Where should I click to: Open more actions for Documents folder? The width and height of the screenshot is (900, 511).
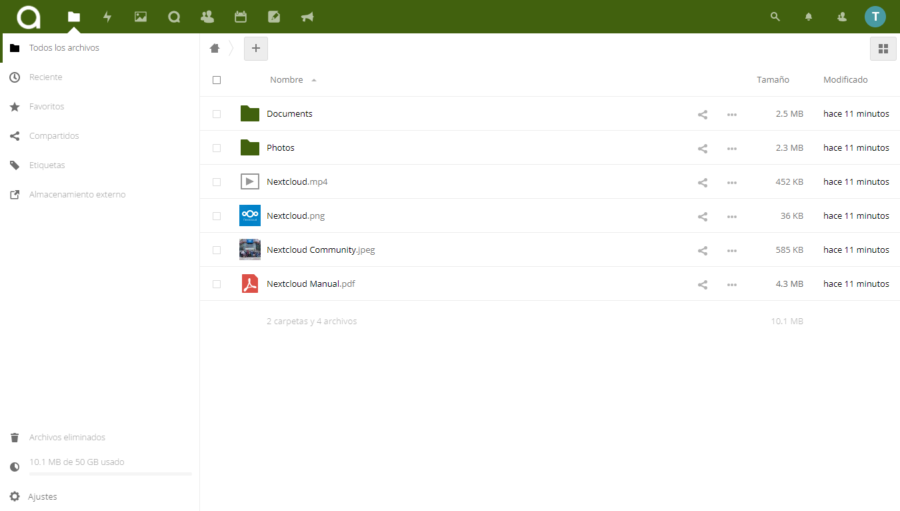click(x=732, y=114)
